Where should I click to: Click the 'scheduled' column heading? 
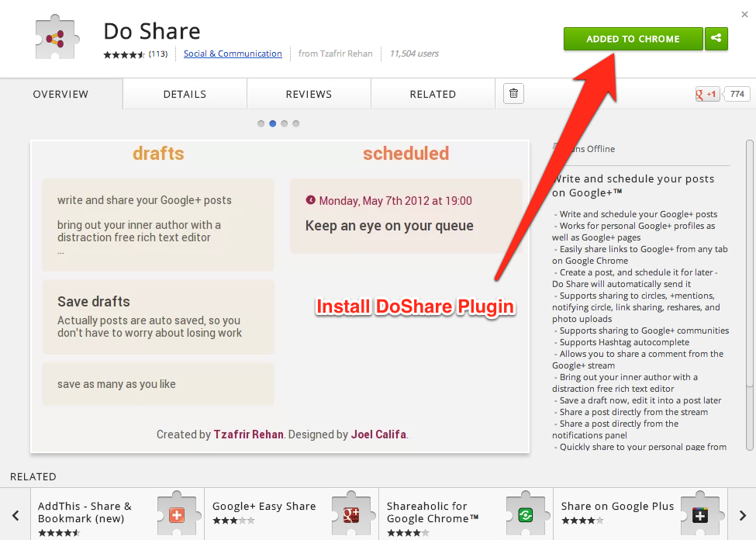(x=406, y=154)
